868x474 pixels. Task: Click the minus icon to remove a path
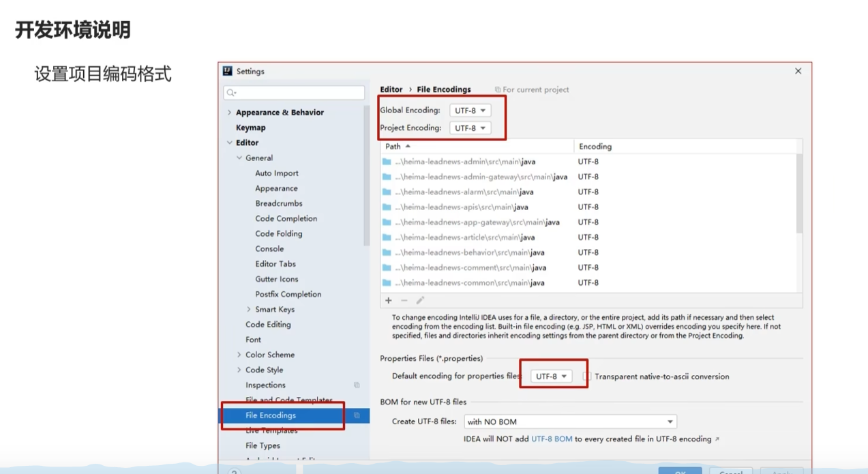(404, 300)
